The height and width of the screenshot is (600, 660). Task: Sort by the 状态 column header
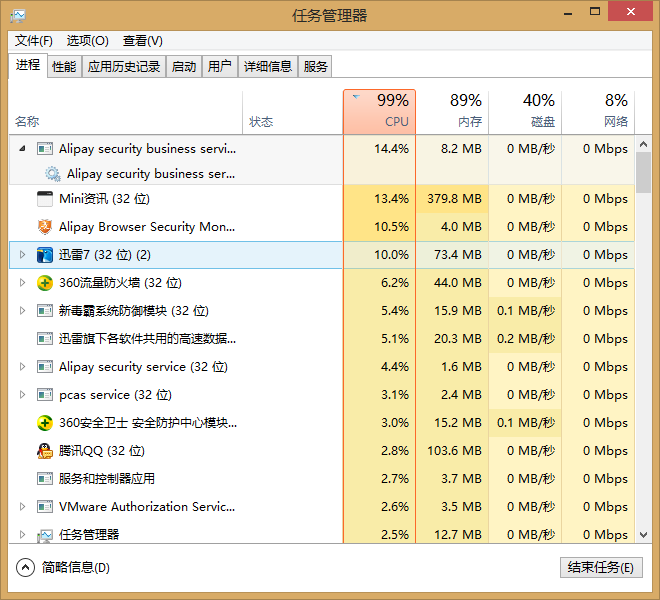point(293,112)
